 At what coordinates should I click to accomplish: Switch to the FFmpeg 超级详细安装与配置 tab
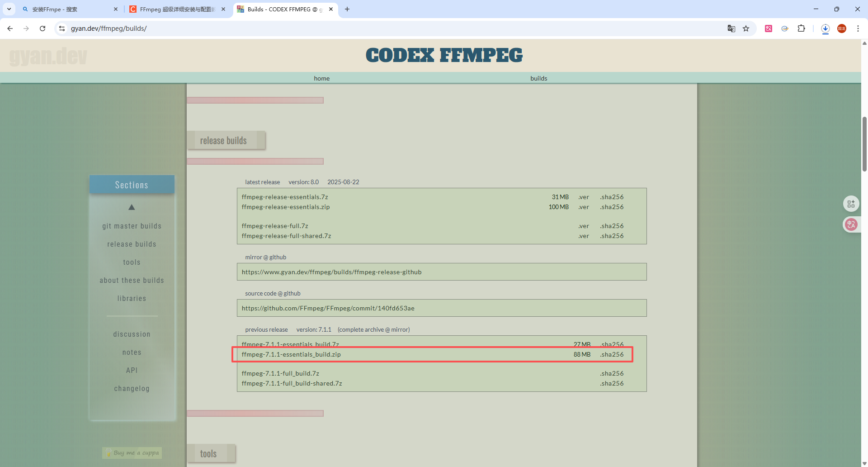click(x=177, y=9)
